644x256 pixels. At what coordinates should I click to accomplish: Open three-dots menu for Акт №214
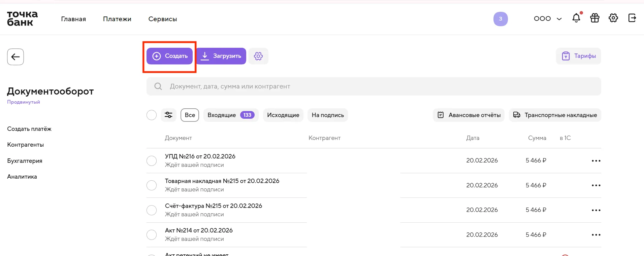(596, 235)
